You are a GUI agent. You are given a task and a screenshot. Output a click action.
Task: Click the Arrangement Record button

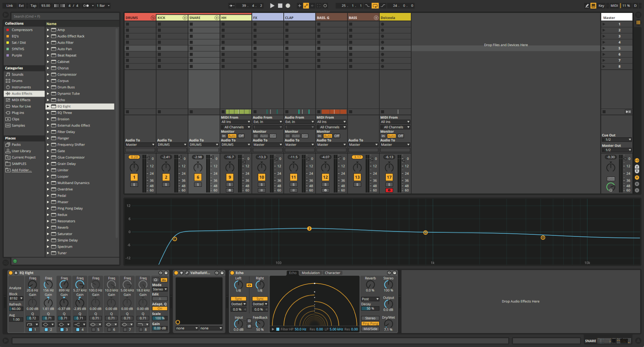(x=288, y=5)
